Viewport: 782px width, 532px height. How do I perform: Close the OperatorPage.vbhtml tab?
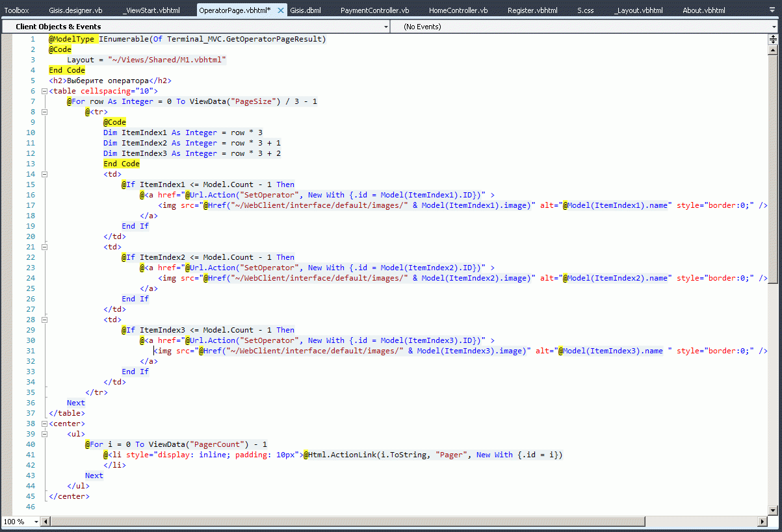pos(280,11)
